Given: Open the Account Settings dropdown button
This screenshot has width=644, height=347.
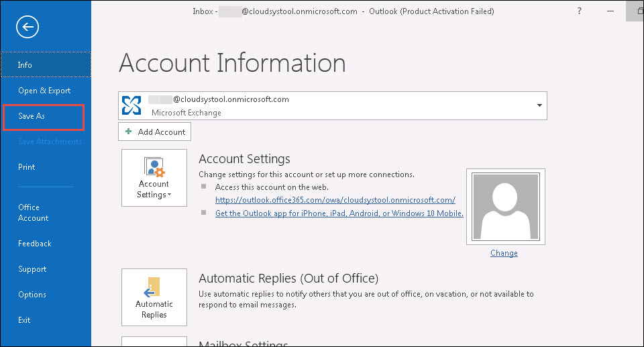Looking at the screenshot, I should [x=154, y=178].
